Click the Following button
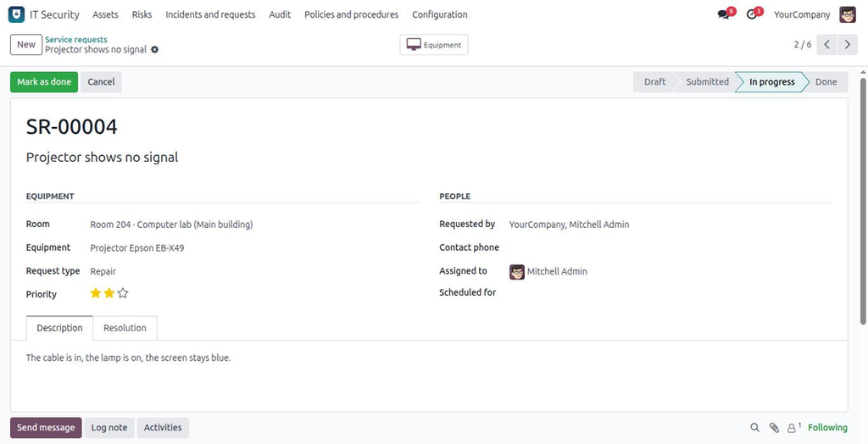 [x=827, y=427]
